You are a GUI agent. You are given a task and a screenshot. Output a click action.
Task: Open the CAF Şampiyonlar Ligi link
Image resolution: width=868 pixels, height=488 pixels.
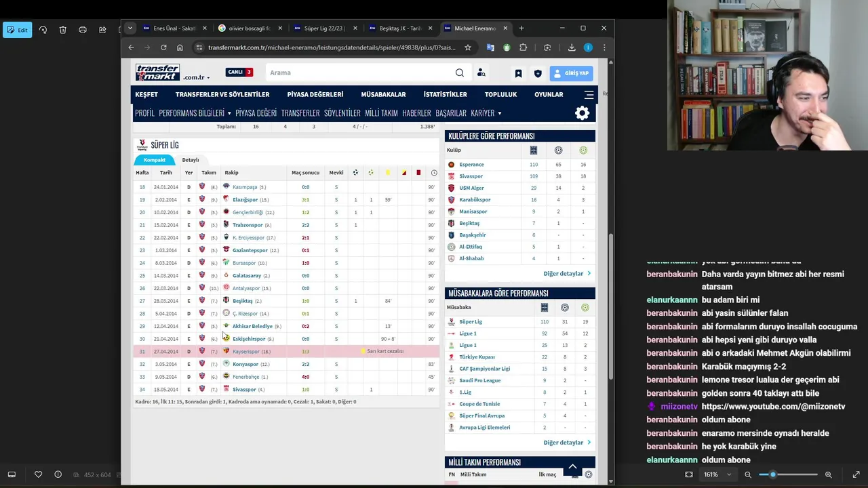click(485, 369)
